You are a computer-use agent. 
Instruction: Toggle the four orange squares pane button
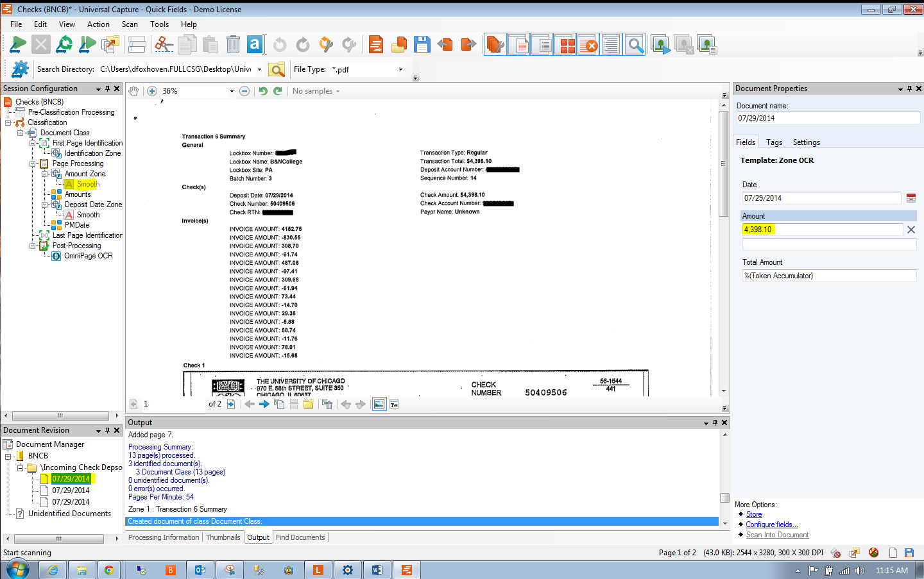coord(565,44)
